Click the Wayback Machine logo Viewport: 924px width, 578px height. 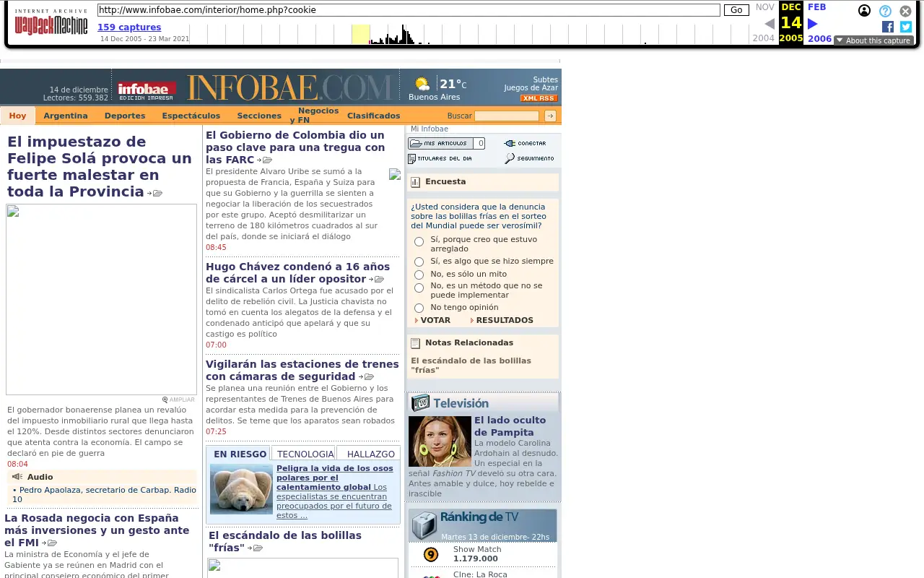click(x=51, y=22)
